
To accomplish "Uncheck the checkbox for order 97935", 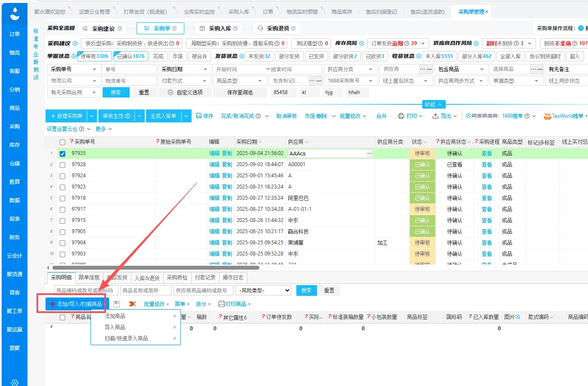I will point(62,154).
